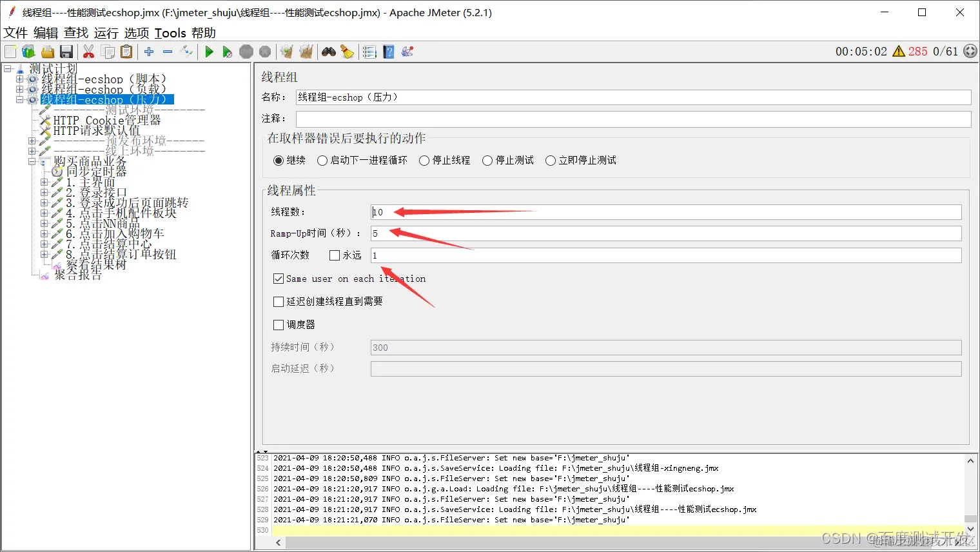Viewport: 980px width, 552px height.
Task: Expand 线程组-ecshop（脚本）node
Action: click(x=19, y=79)
